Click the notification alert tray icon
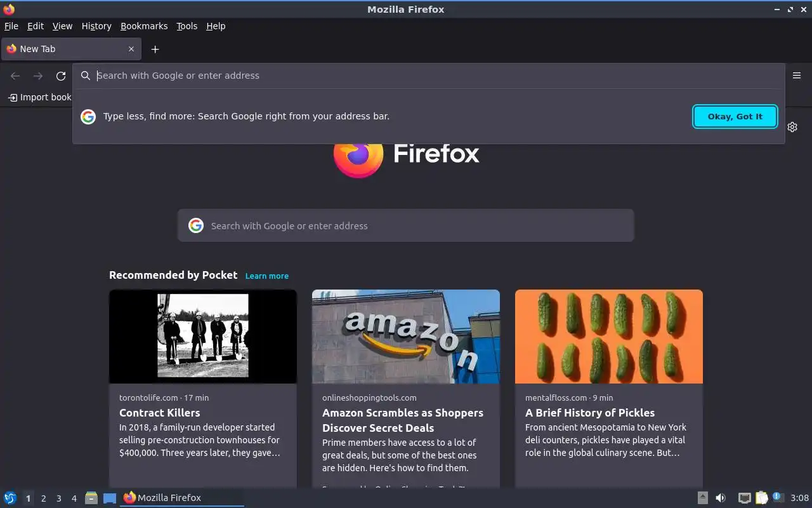 (778, 497)
